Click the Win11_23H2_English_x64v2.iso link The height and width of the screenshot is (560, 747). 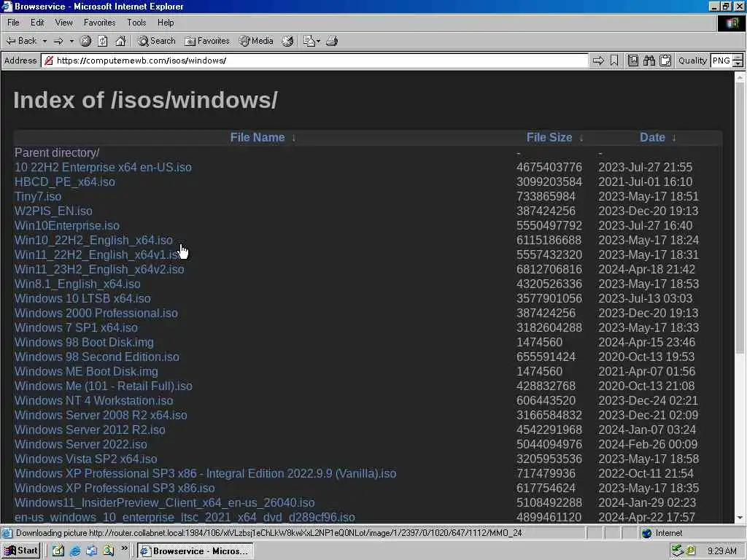coord(99,270)
